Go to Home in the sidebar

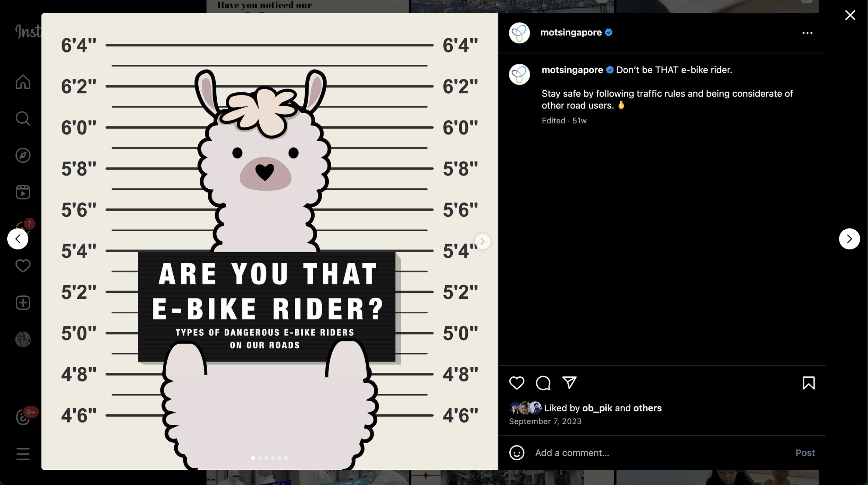point(23,82)
